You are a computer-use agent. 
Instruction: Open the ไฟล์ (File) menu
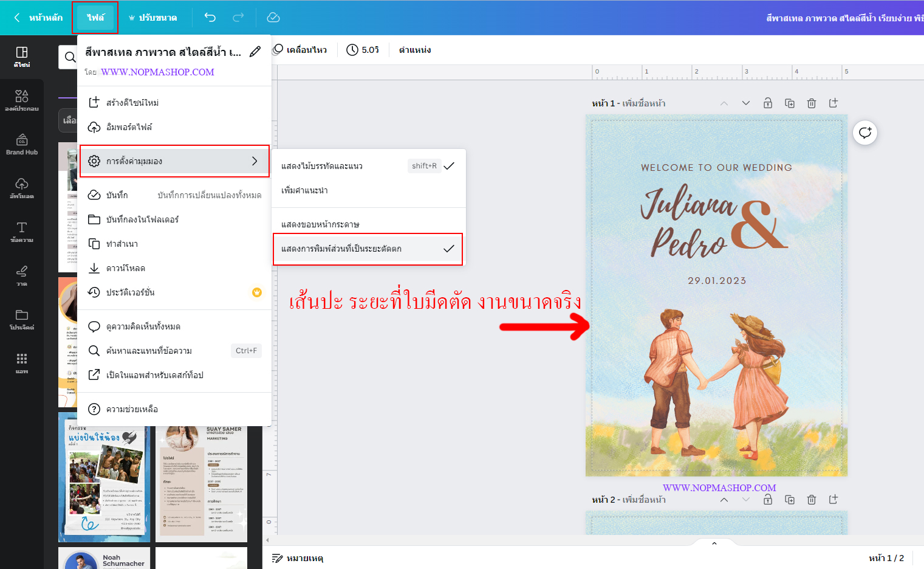[x=95, y=18]
